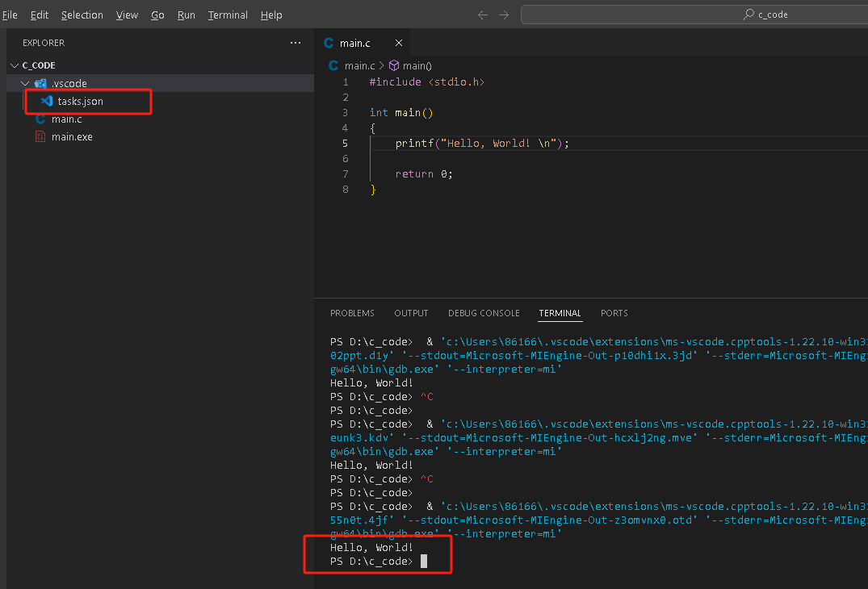Image resolution: width=868 pixels, height=589 pixels.
Task: Click the search magnifier icon in command box
Action: point(748,15)
